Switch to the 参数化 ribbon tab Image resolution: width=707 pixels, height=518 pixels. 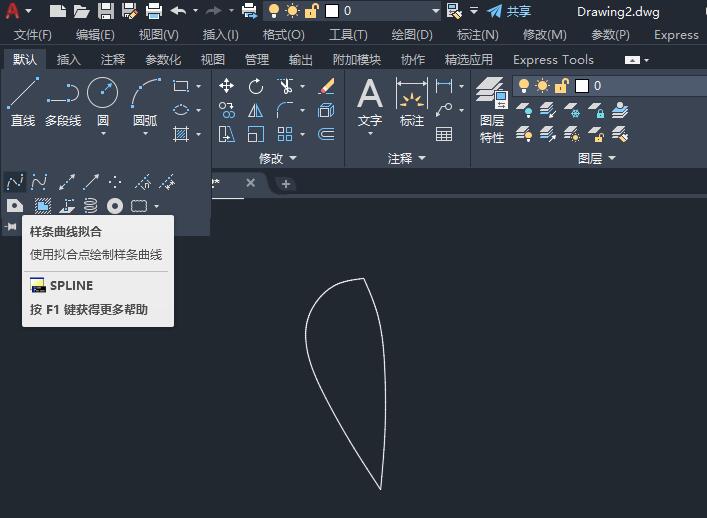163,60
